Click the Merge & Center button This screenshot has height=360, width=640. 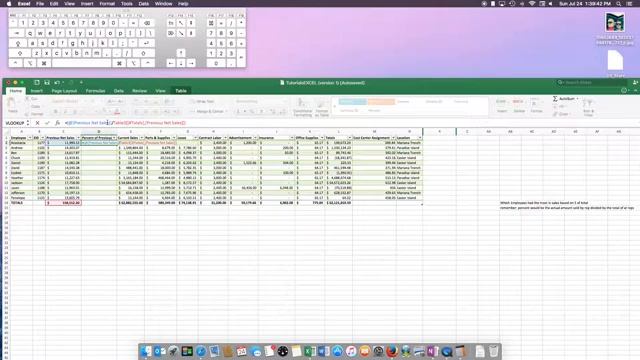[210, 111]
